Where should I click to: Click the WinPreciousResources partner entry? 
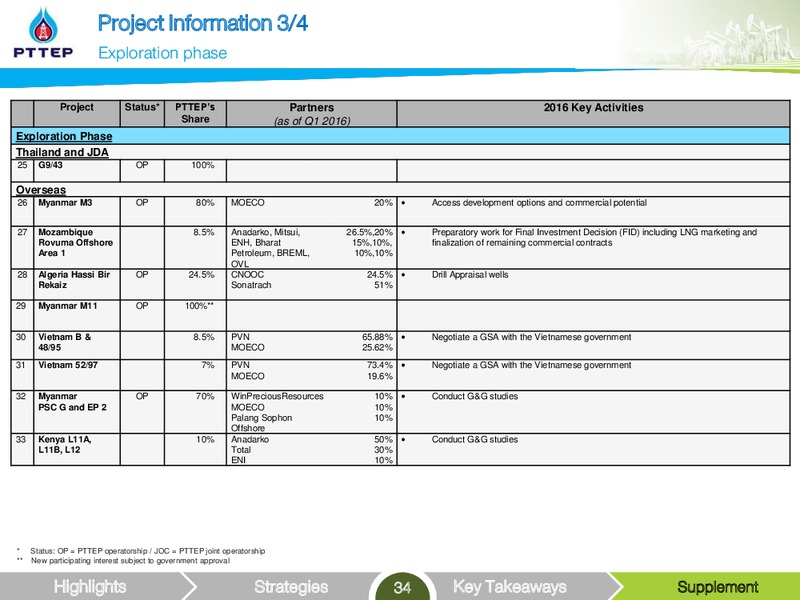[x=277, y=396]
